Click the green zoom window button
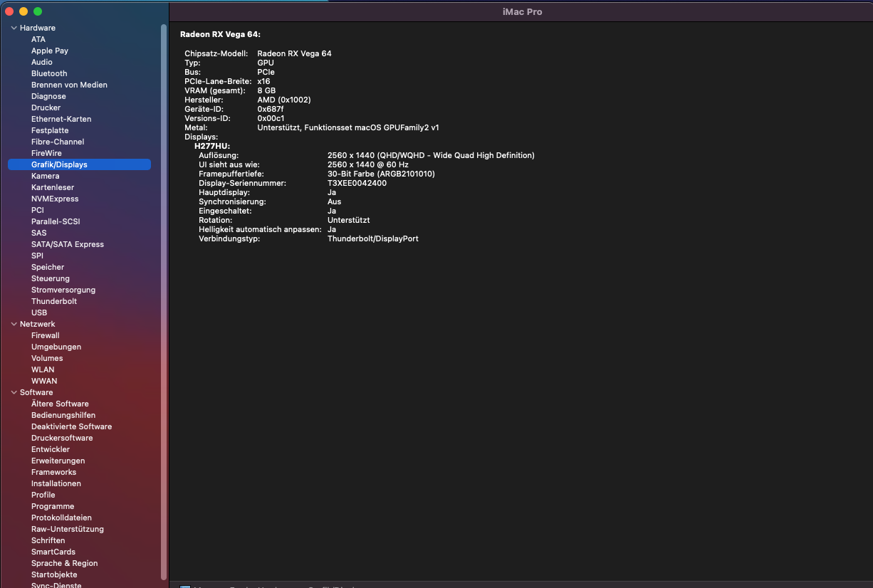This screenshot has width=873, height=588. click(x=38, y=11)
